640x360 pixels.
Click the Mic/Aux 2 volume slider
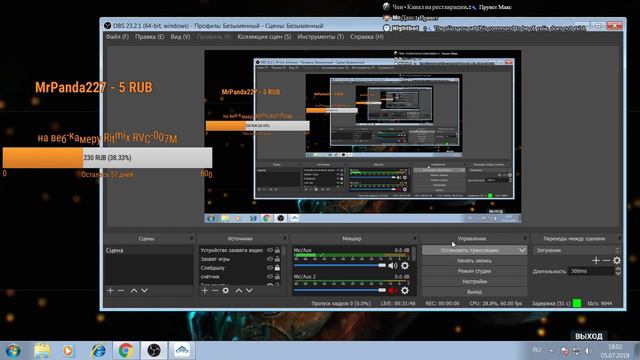tap(340, 291)
